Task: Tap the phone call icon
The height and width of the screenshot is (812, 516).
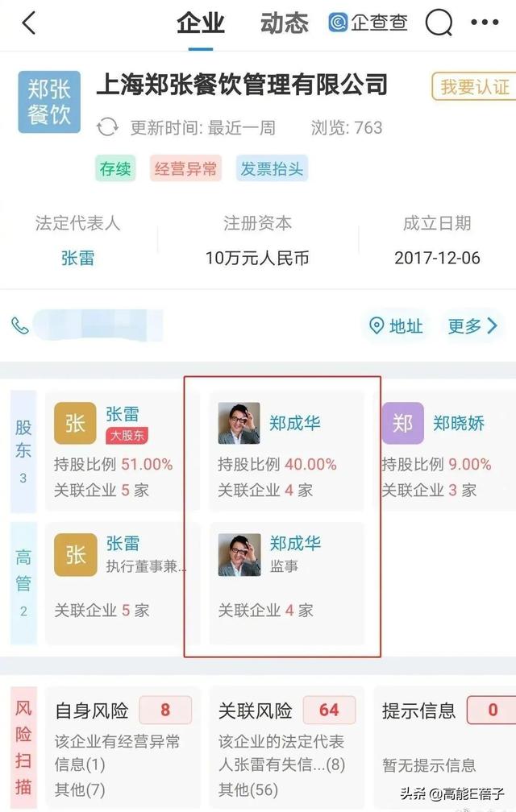Action: (x=19, y=325)
